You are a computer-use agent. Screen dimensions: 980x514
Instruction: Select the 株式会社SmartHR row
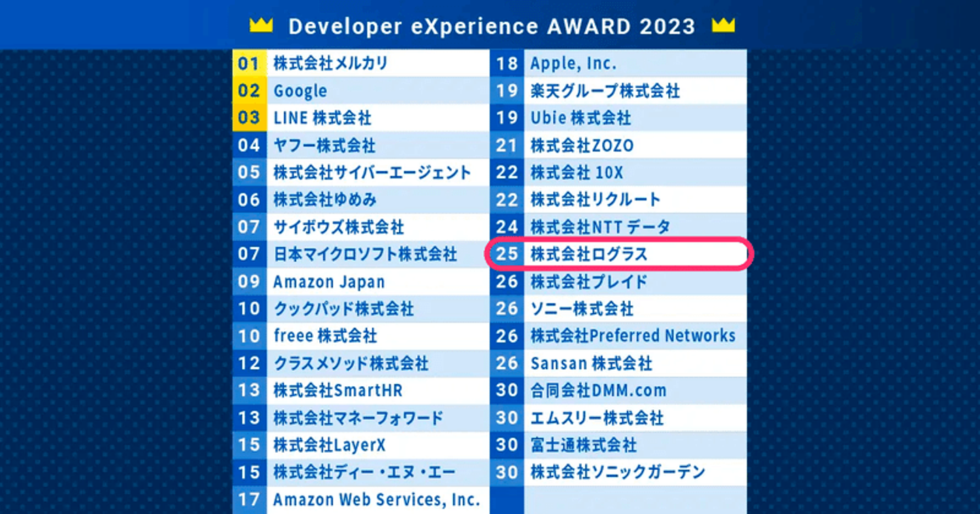[361, 390]
